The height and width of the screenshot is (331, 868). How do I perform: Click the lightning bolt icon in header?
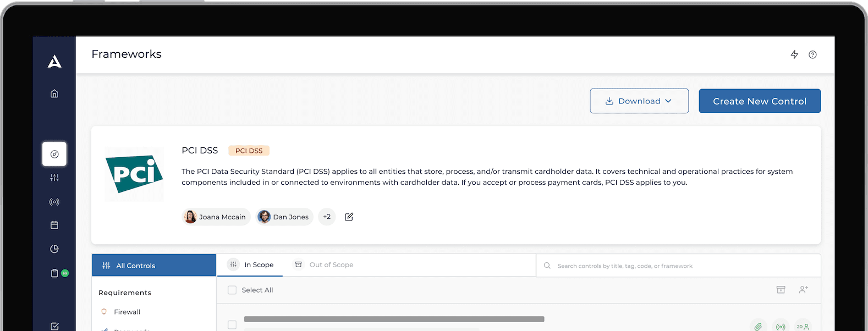(794, 54)
